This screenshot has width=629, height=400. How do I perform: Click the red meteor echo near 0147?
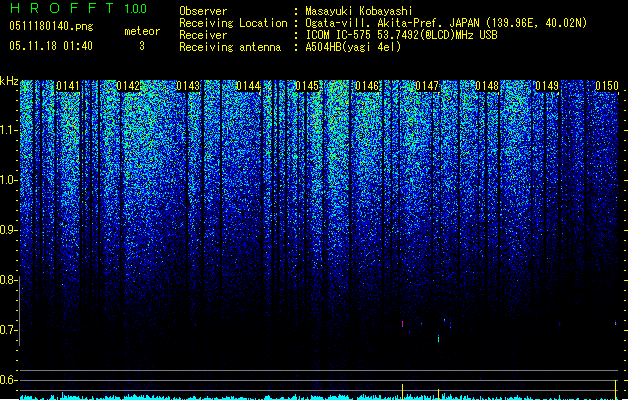pyautogui.click(x=402, y=324)
